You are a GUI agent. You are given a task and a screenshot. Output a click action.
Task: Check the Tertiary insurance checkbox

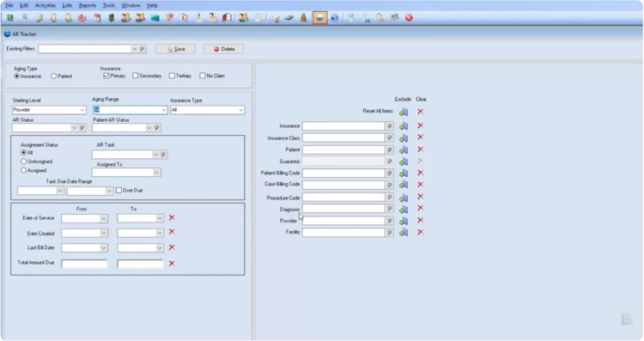pyautogui.click(x=172, y=76)
